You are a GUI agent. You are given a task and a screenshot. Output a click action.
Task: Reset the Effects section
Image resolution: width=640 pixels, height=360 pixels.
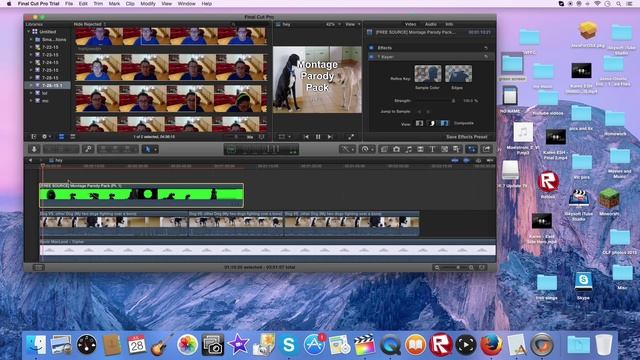[486, 48]
